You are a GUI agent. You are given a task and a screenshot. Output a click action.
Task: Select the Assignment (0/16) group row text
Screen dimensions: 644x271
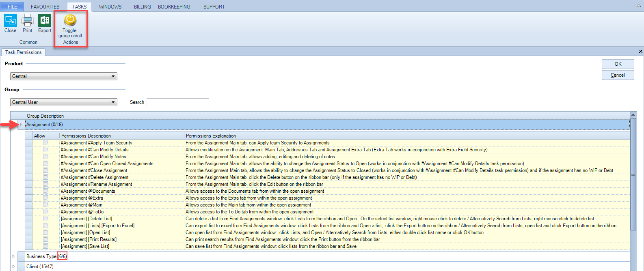(x=45, y=125)
